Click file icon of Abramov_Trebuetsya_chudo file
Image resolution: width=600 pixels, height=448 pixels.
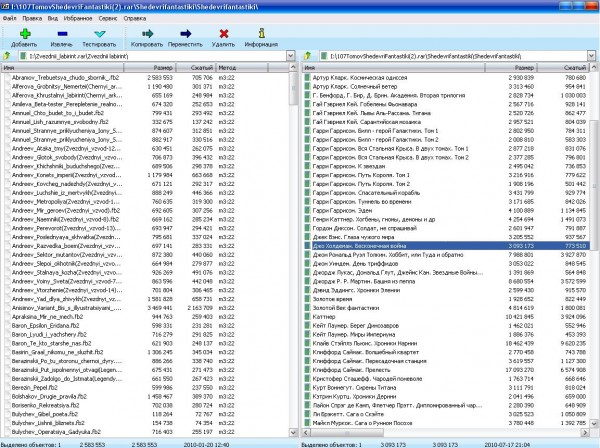7,77
